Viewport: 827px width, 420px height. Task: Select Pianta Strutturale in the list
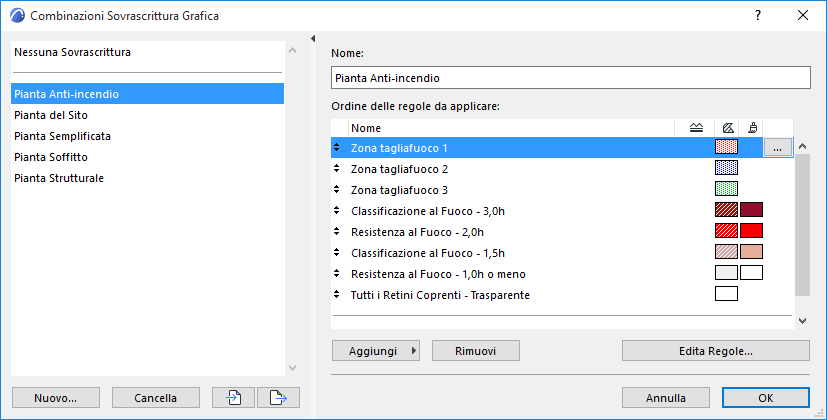59,178
